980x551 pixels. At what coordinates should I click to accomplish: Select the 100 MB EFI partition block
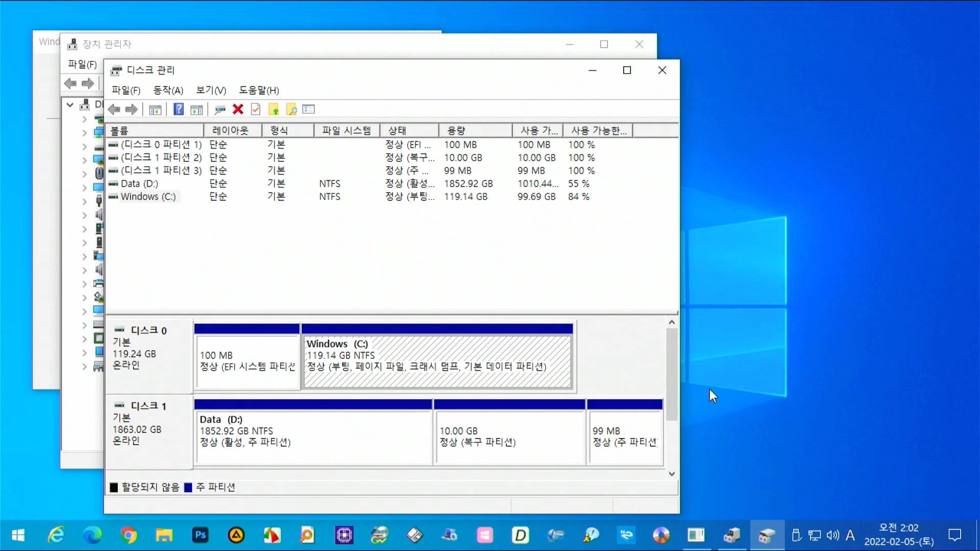[247, 357]
